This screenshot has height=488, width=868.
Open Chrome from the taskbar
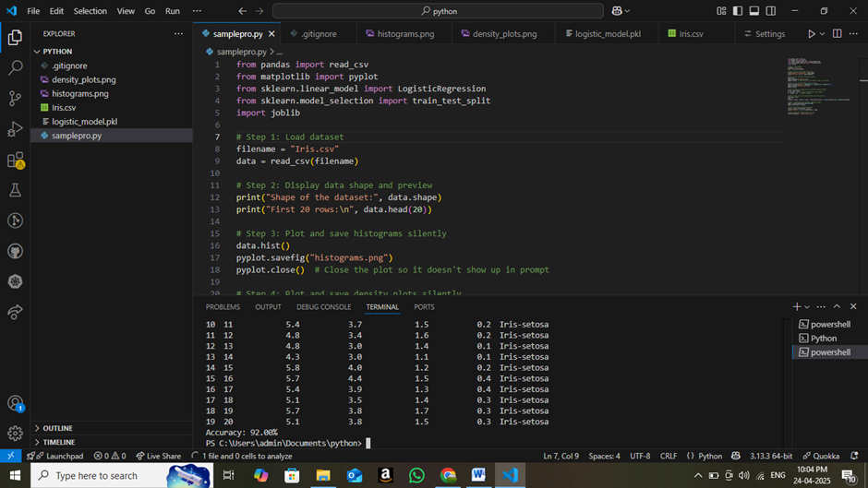pyautogui.click(x=448, y=475)
